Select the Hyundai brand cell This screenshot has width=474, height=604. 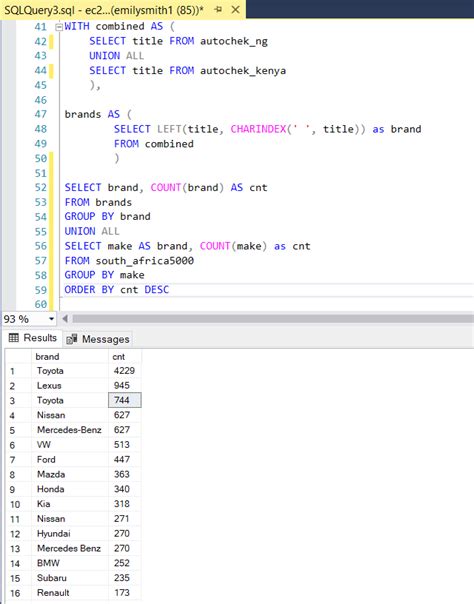coord(70,534)
